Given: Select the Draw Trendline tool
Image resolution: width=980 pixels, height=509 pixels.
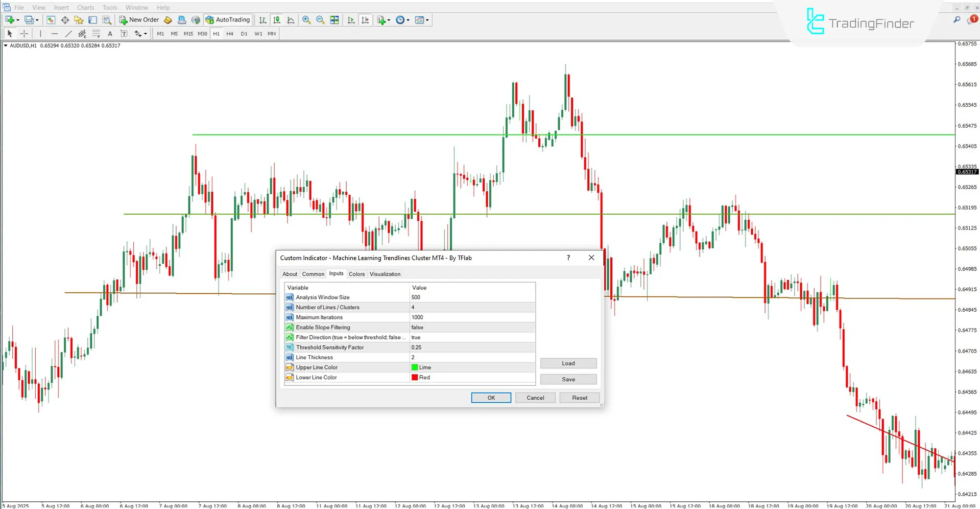Looking at the screenshot, I should (x=68, y=33).
